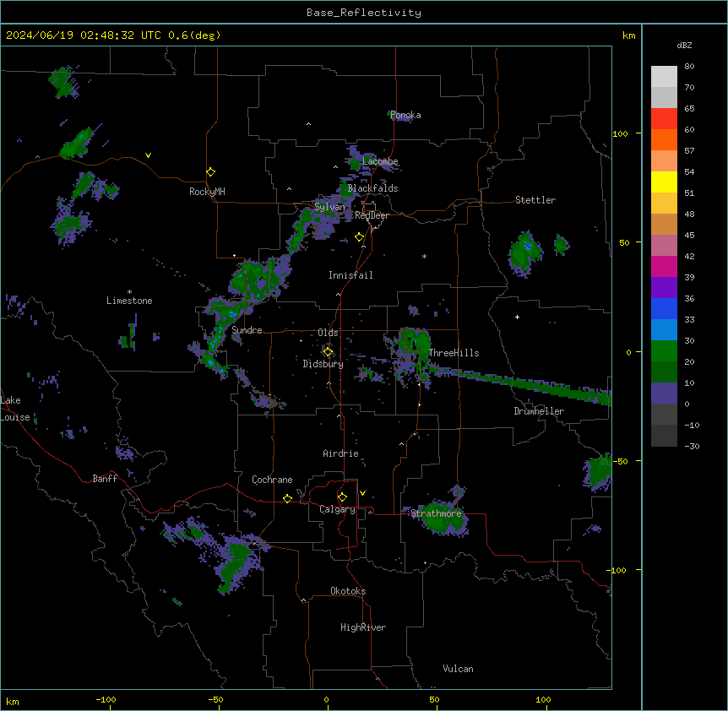Click the Strathmore town label

pos(437,513)
